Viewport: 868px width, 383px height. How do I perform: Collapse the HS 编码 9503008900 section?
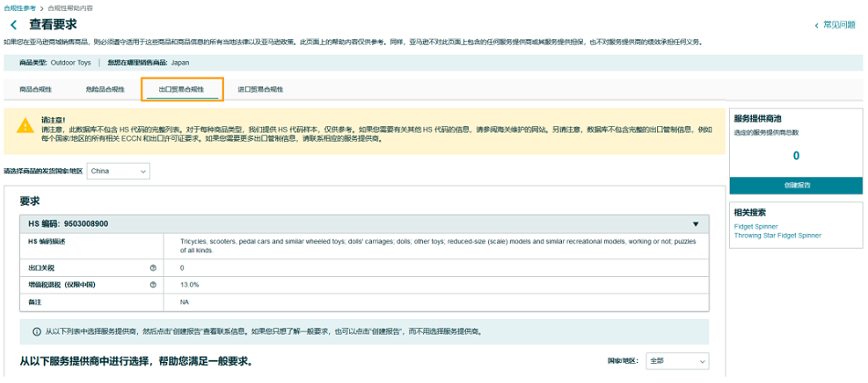(695, 224)
